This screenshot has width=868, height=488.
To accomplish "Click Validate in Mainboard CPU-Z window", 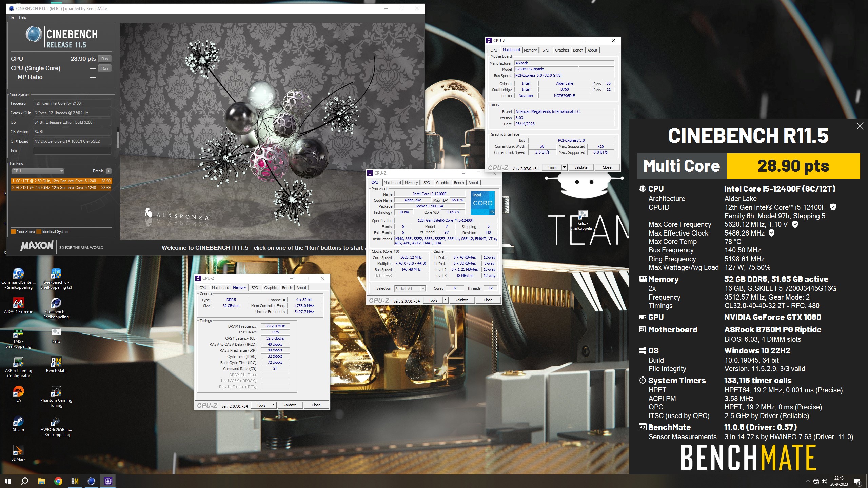I will pyautogui.click(x=581, y=167).
